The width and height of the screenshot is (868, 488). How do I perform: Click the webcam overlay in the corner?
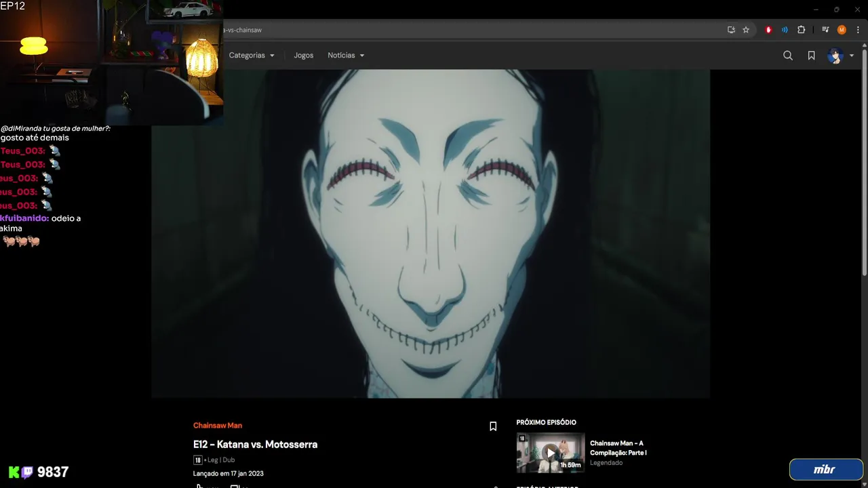pyautogui.click(x=111, y=62)
